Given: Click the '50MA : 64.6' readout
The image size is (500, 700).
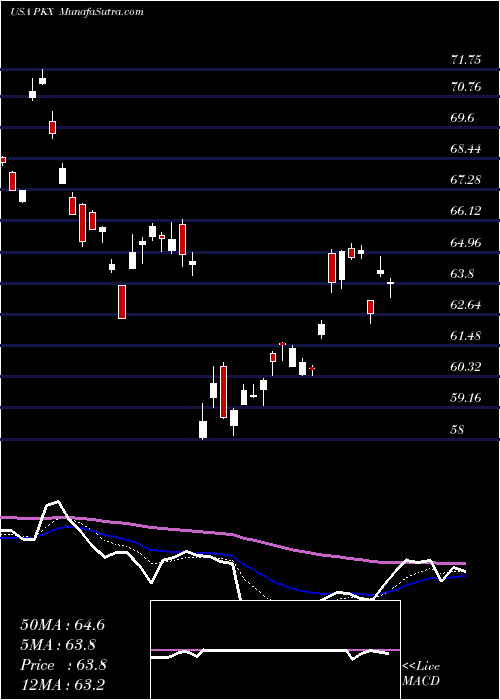Looking at the screenshot, I should pos(62,625).
